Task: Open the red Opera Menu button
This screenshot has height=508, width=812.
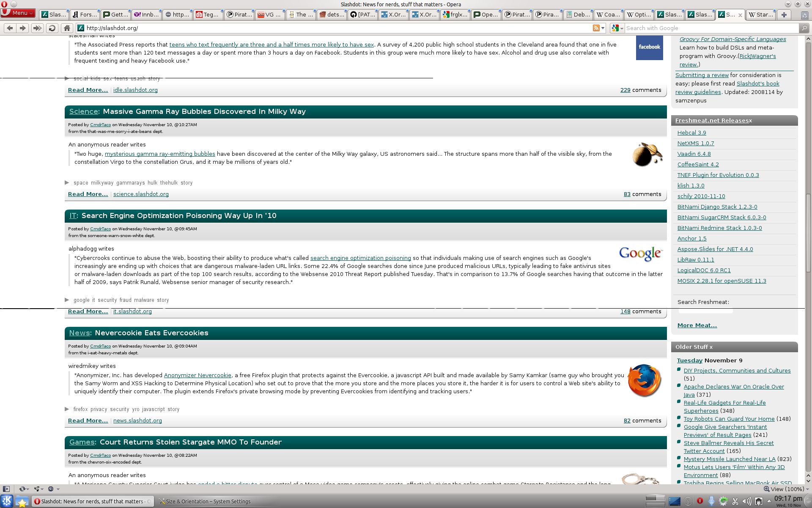Action: tap(18, 13)
